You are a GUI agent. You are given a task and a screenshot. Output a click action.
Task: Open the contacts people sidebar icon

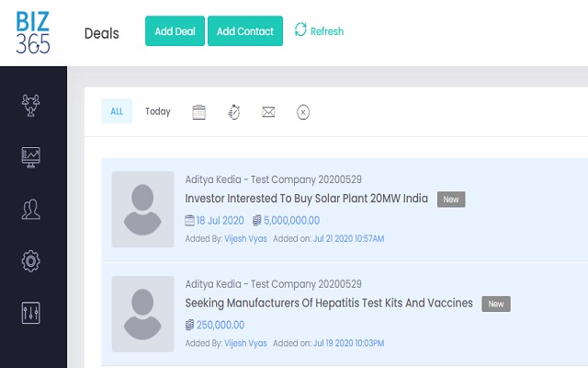(x=30, y=209)
